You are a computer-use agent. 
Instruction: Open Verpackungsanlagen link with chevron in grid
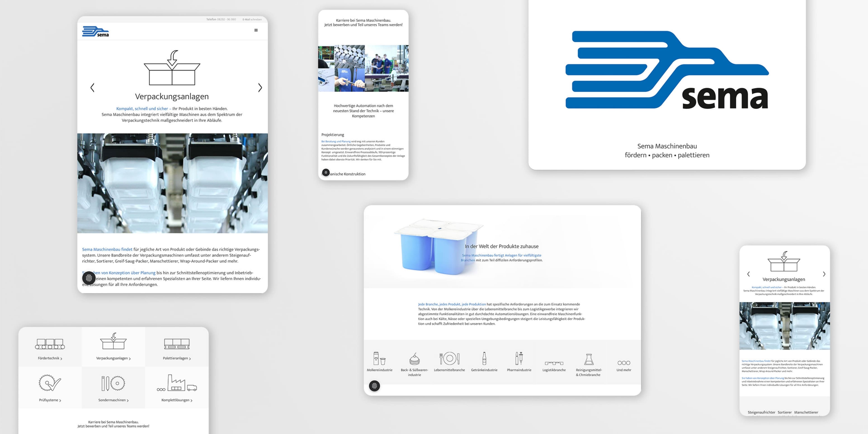point(113,358)
